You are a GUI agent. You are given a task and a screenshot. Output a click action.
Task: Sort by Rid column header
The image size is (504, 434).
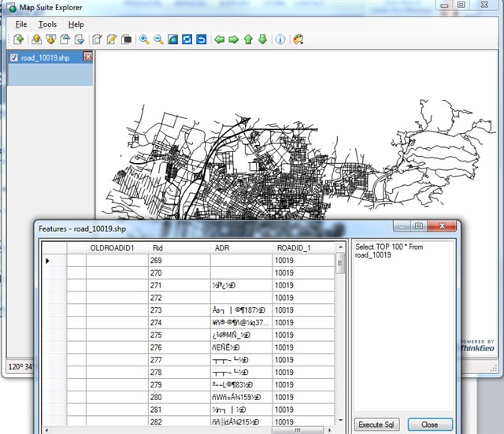[x=180, y=248]
